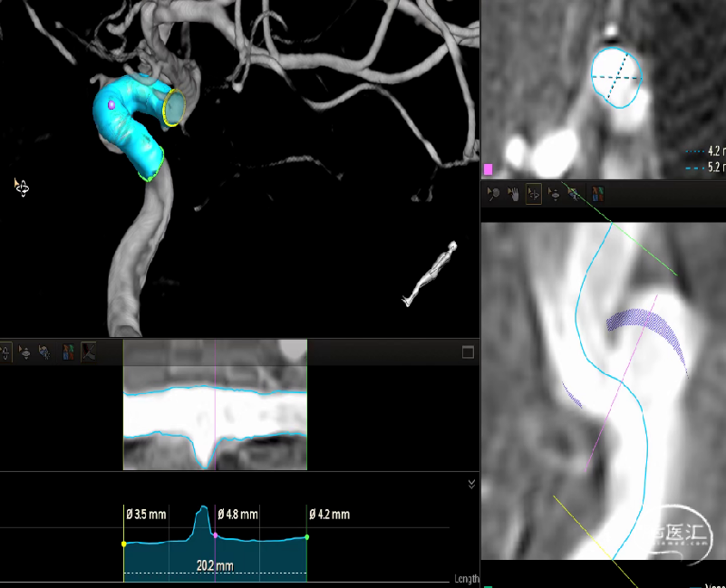The image size is (726, 588).
Task: Click the Ø 4.8 mm diameter label
Action: [x=238, y=515]
